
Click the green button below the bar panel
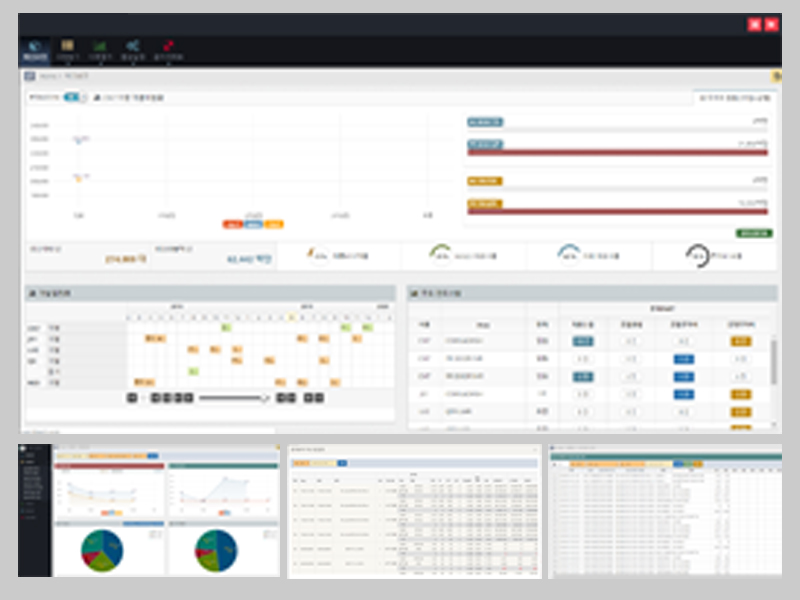coord(754,233)
